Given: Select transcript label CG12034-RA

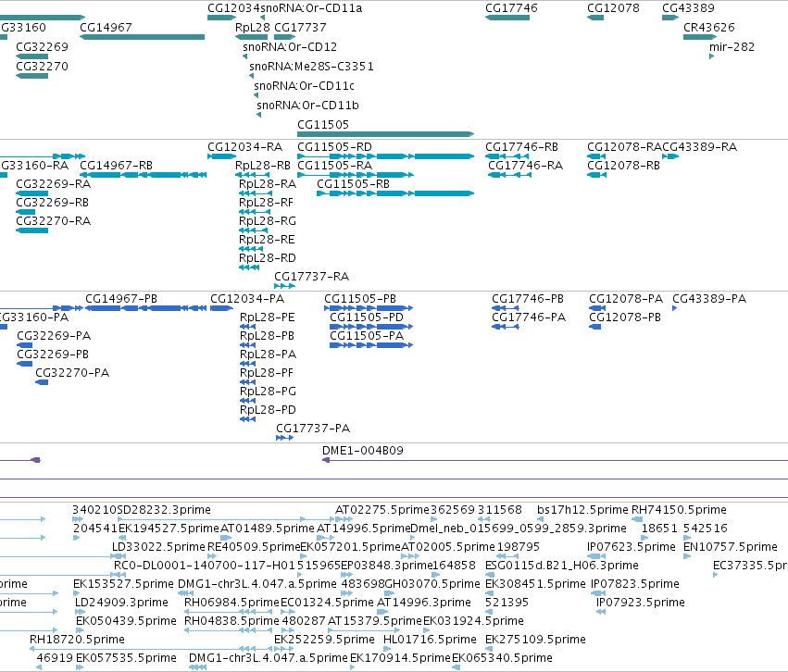Looking at the screenshot, I should pos(245,147).
